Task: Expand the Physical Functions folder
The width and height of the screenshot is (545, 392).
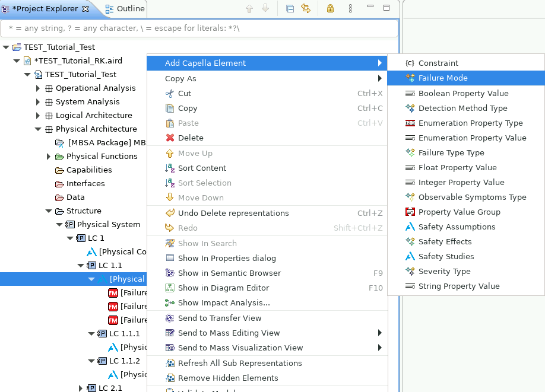Action: [x=49, y=157]
